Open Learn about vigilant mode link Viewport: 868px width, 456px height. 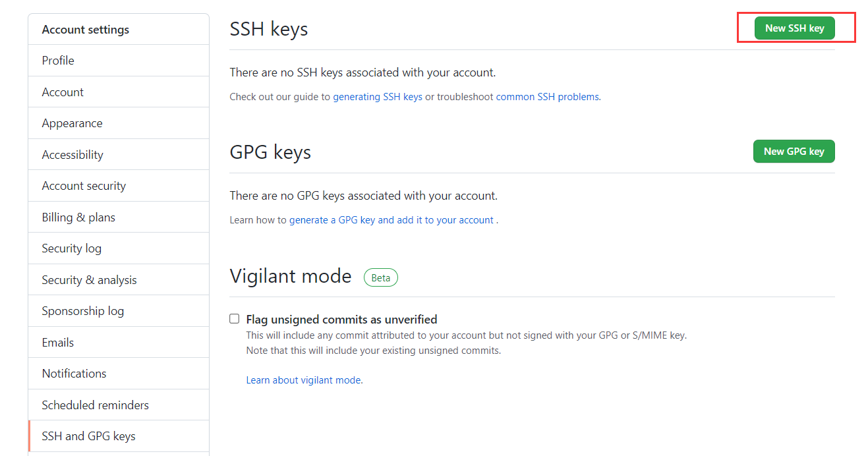coord(303,380)
